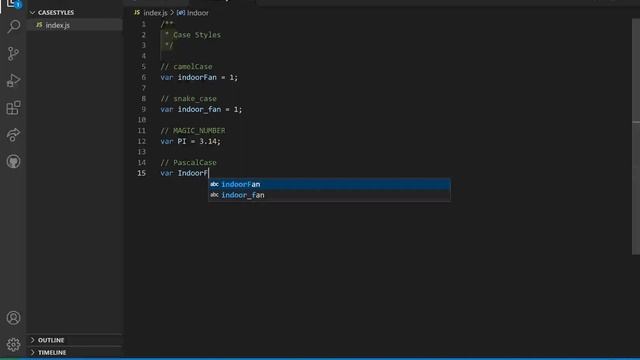Open the Manage gear icon
640x360 pixels.
click(13, 344)
